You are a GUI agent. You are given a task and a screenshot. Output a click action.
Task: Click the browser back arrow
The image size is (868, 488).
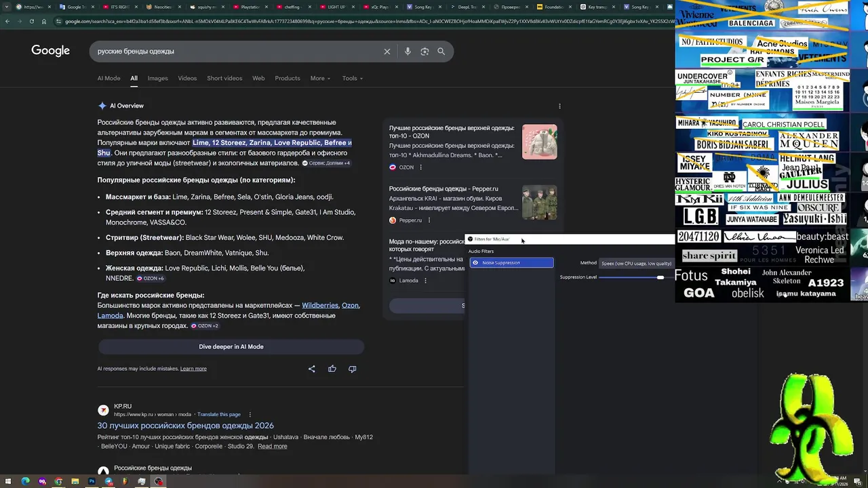coord(7,22)
